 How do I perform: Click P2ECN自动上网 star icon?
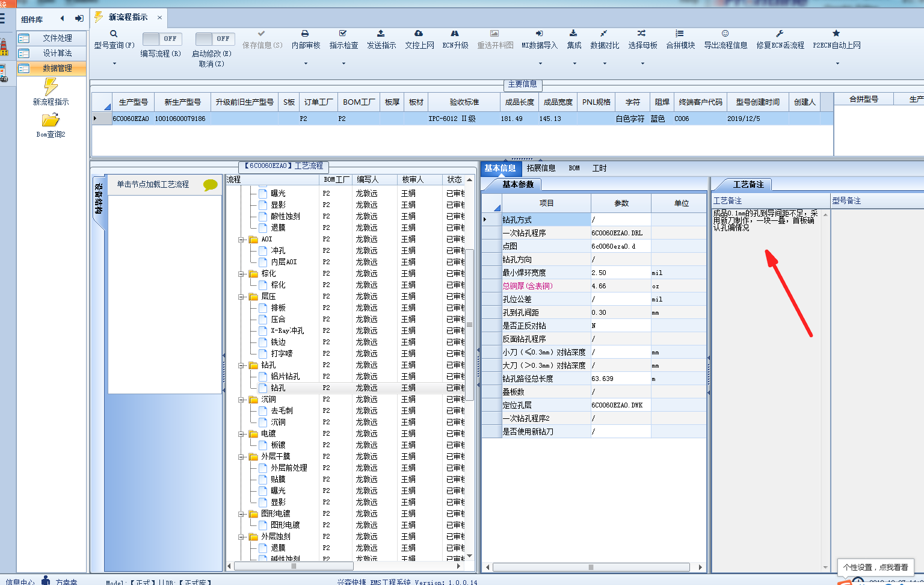pos(836,34)
